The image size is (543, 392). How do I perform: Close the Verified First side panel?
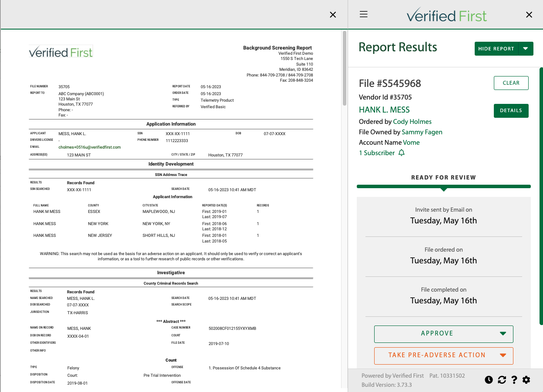pos(529,15)
